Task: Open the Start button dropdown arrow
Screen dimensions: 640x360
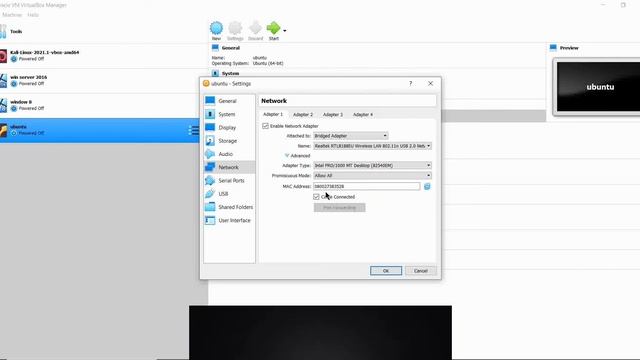Action: 284,31
